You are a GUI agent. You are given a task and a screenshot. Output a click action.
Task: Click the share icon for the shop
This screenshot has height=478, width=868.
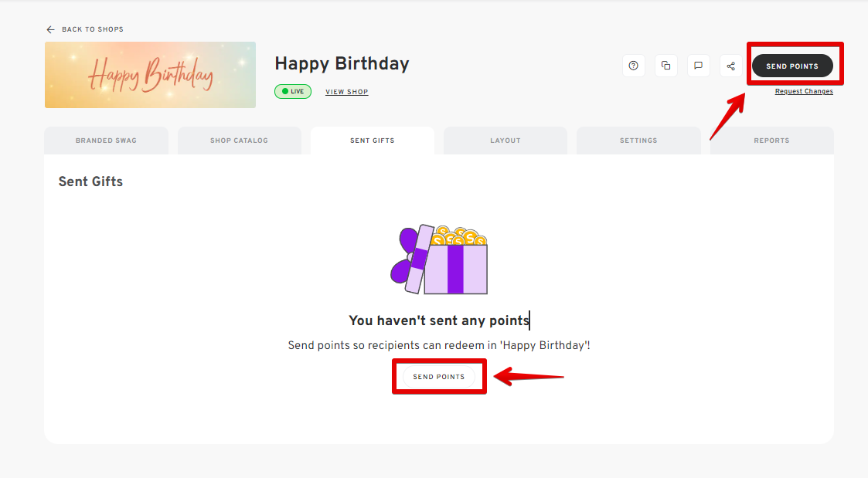pyautogui.click(x=730, y=66)
